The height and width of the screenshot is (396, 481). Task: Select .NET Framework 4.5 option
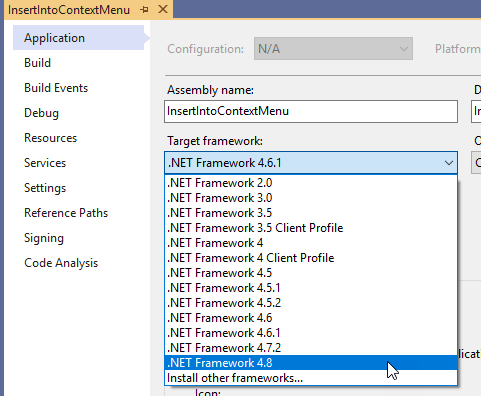click(311, 273)
